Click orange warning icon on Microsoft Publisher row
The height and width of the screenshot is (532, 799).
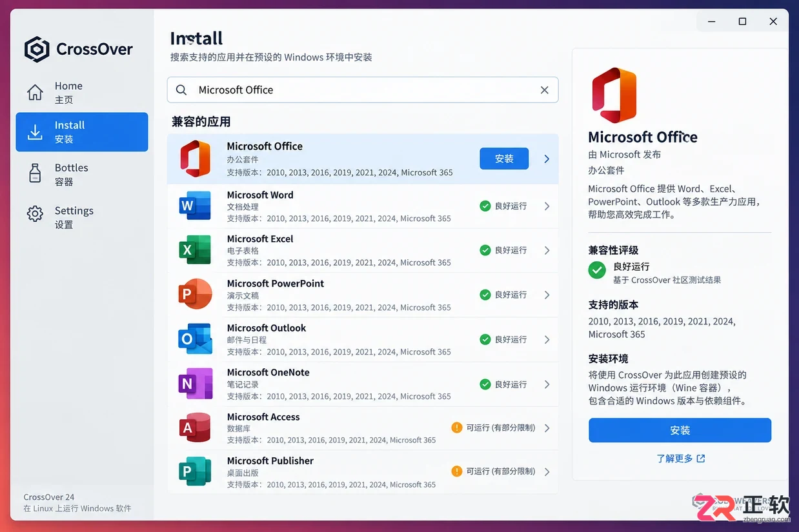[457, 471]
